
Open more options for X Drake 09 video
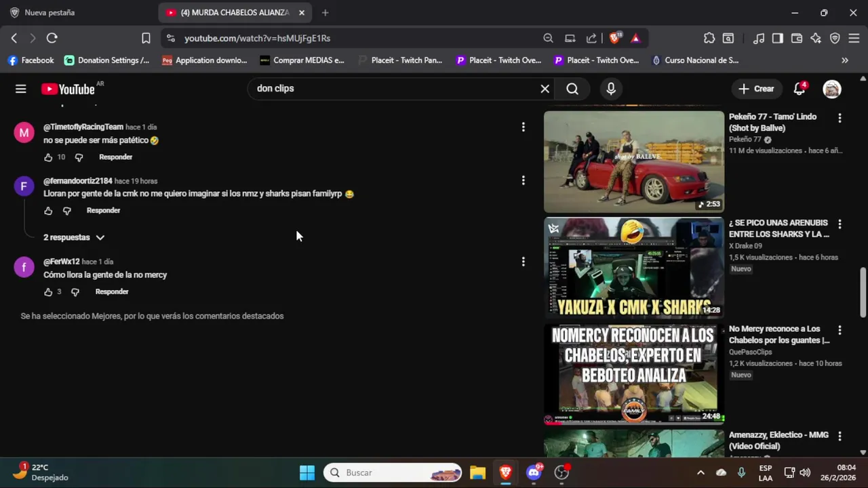pyautogui.click(x=840, y=224)
